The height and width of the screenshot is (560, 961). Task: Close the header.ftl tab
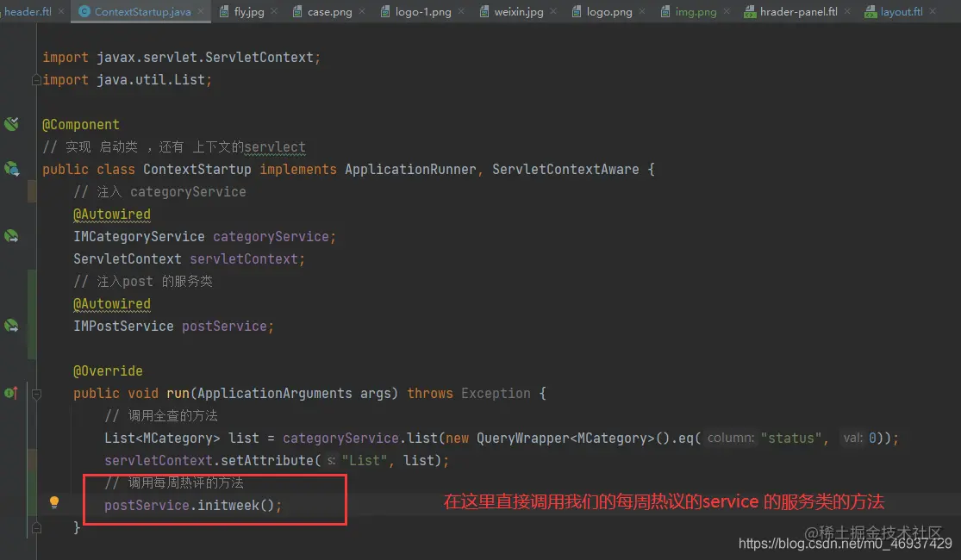61,11
